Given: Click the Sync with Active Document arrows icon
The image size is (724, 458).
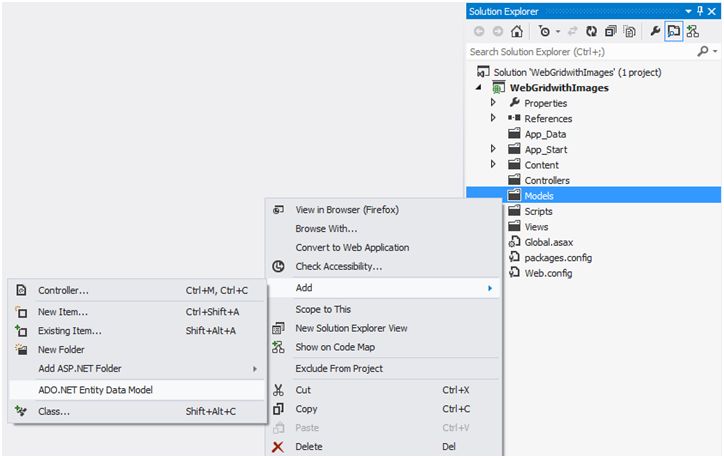Looking at the screenshot, I should pos(573,31).
